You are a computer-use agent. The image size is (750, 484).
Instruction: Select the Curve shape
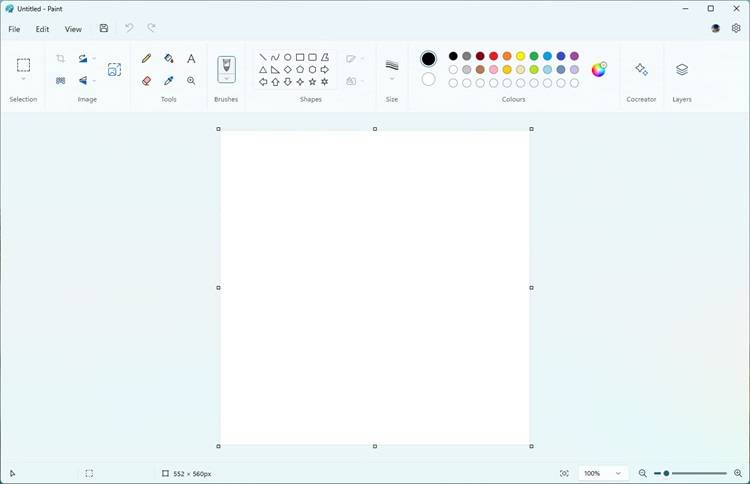point(275,57)
